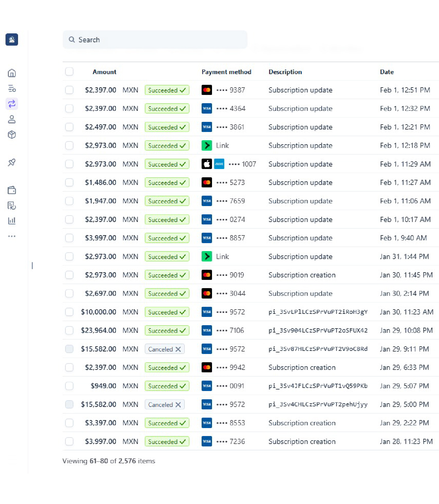
Task: Click "Subscription update" on the card 3861 payment
Action: coord(300,127)
